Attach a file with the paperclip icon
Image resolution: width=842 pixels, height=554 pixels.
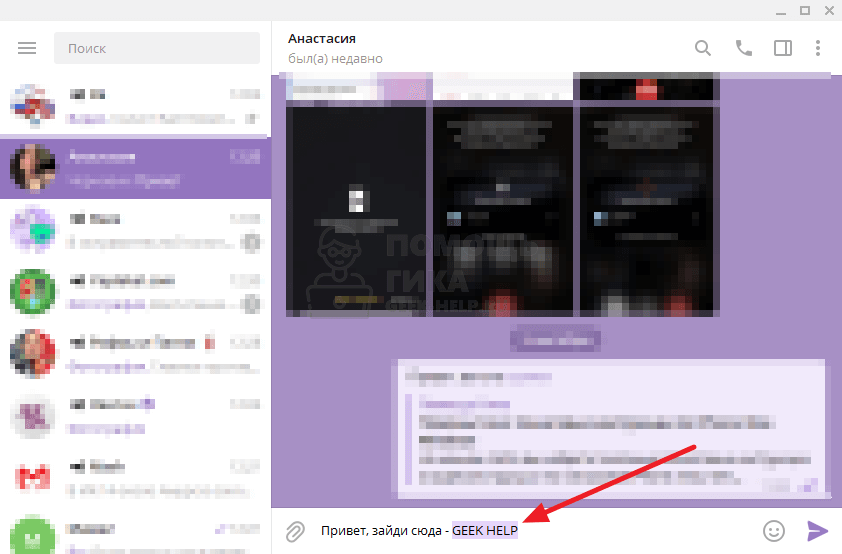pos(295,531)
